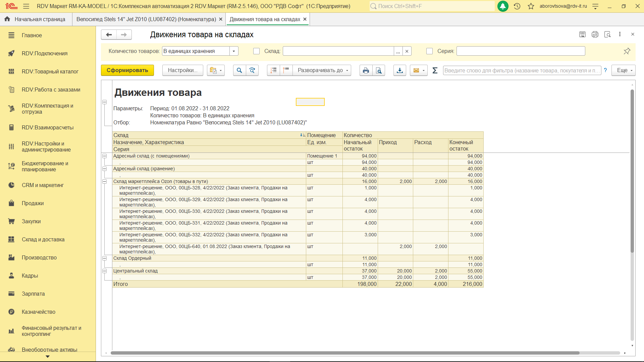Image resolution: width=644 pixels, height=362 pixels.
Task: Open the notifications bell icon
Action: [x=503, y=6]
